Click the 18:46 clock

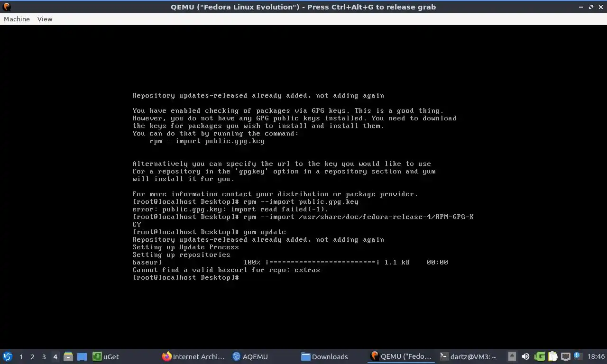pyautogui.click(x=596, y=356)
